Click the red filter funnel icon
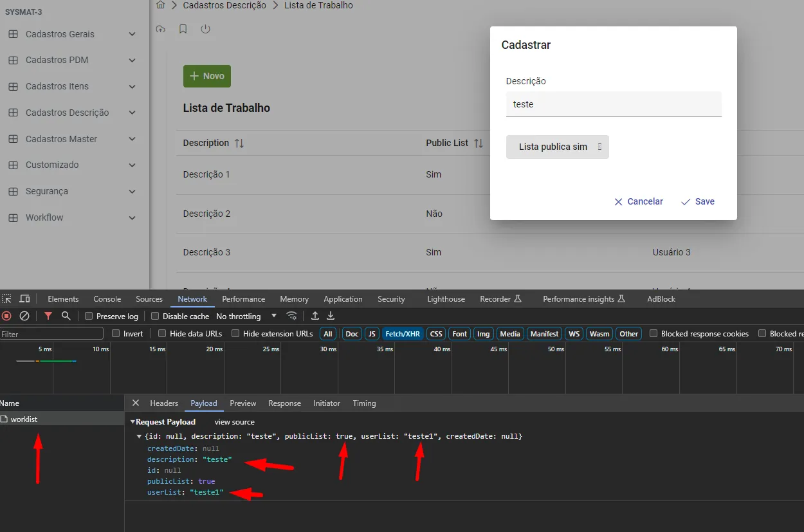804x532 pixels. [x=48, y=316]
